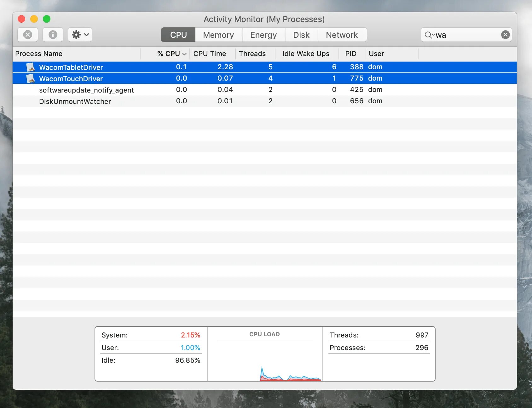532x408 pixels.
Task: Toggle the % CPU sort direction arrow
Action: [184, 54]
